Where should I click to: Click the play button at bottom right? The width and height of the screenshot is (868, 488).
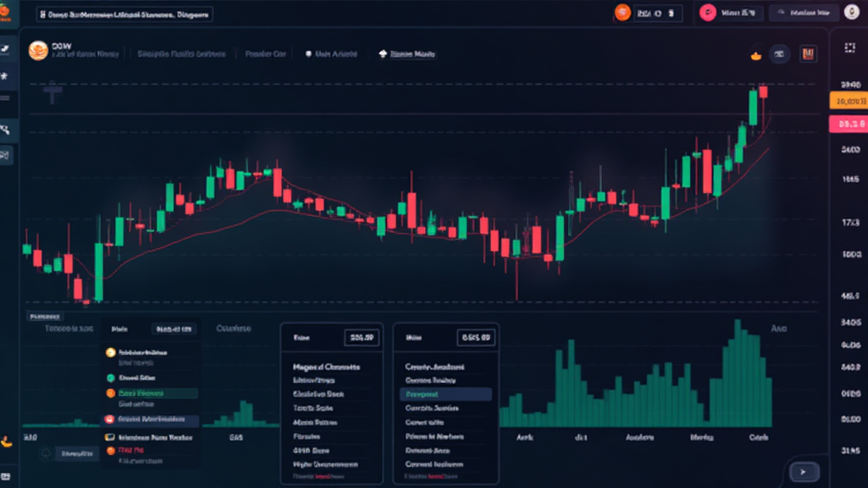[x=804, y=471]
